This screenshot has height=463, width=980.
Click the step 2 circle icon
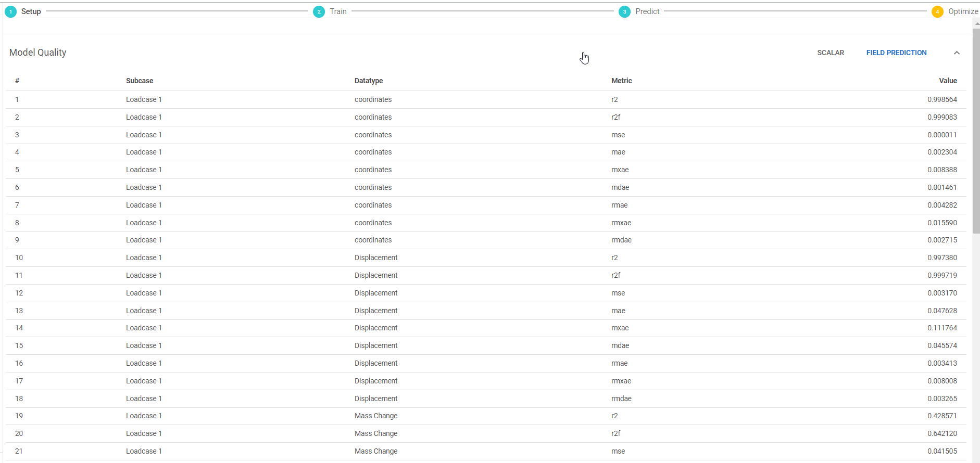pyautogui.click(x=319, y=11)
